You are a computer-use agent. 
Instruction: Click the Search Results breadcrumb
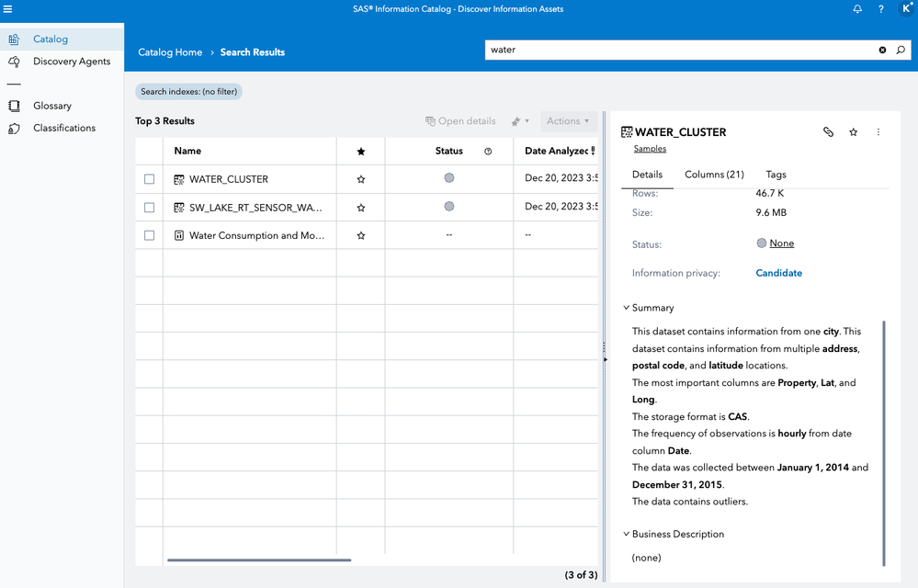click(x=253, y=52)
